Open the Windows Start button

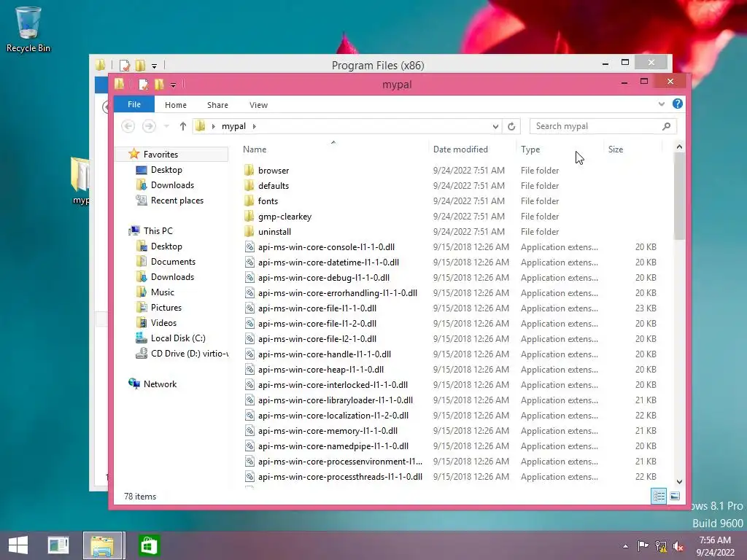tap(18, 545)
